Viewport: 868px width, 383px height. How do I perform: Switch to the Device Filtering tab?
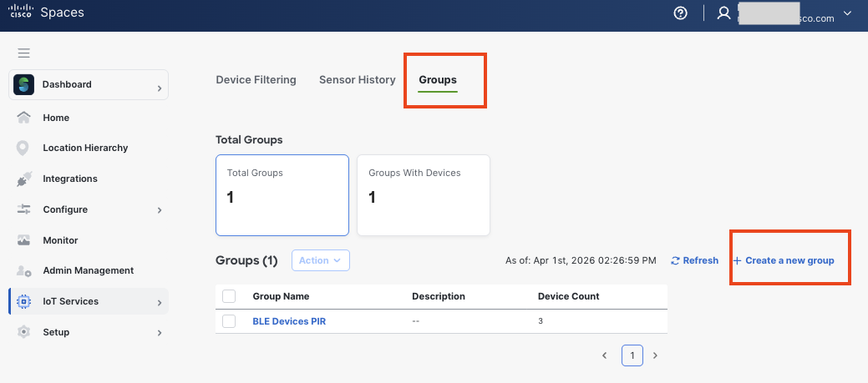click(x=256, y=80)
